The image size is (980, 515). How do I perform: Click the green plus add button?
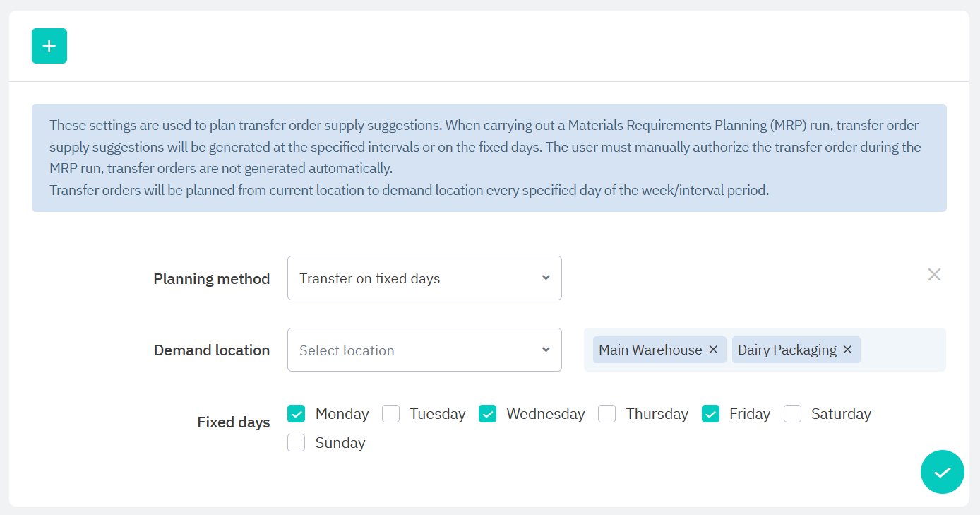point(49,46)
